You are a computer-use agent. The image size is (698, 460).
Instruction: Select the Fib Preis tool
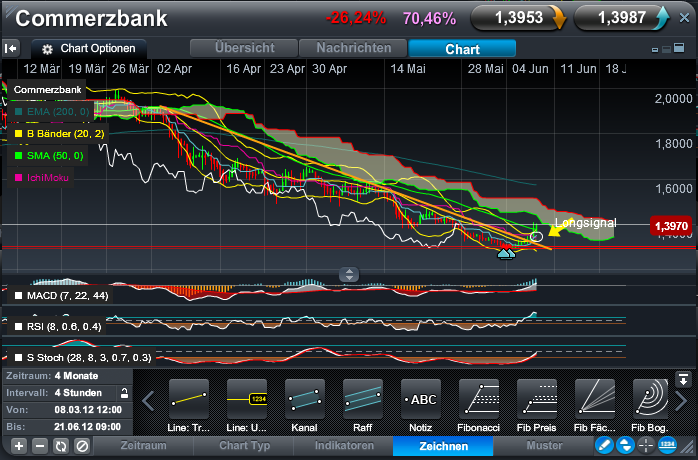click(536, 399)
